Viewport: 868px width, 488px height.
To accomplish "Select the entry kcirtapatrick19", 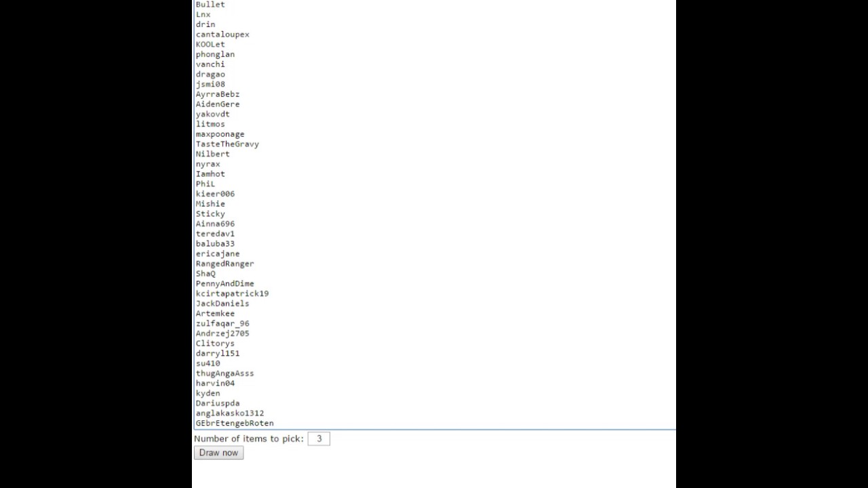I will click(232, 293).
